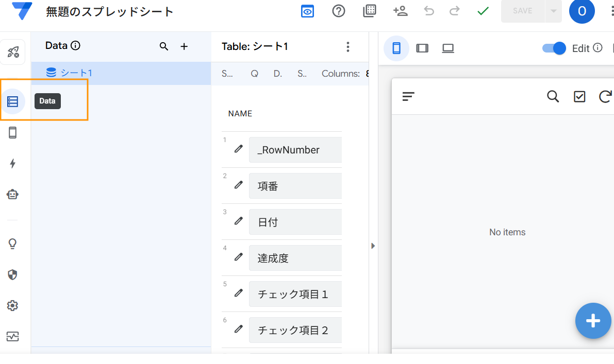The height and width of the screenshot is (364, 614).
Task: Open the Security shield section
Action: point(13,275)
